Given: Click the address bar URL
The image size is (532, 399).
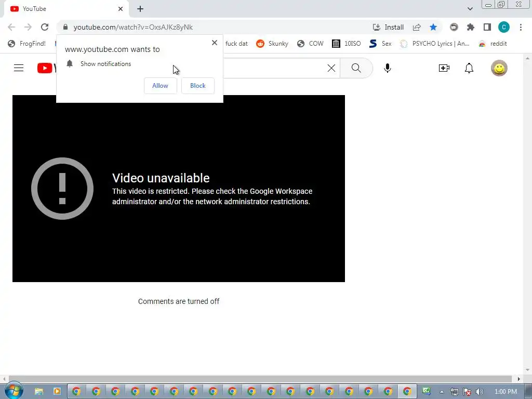Looking at the screenshot, I should click(x=133, y=27).
